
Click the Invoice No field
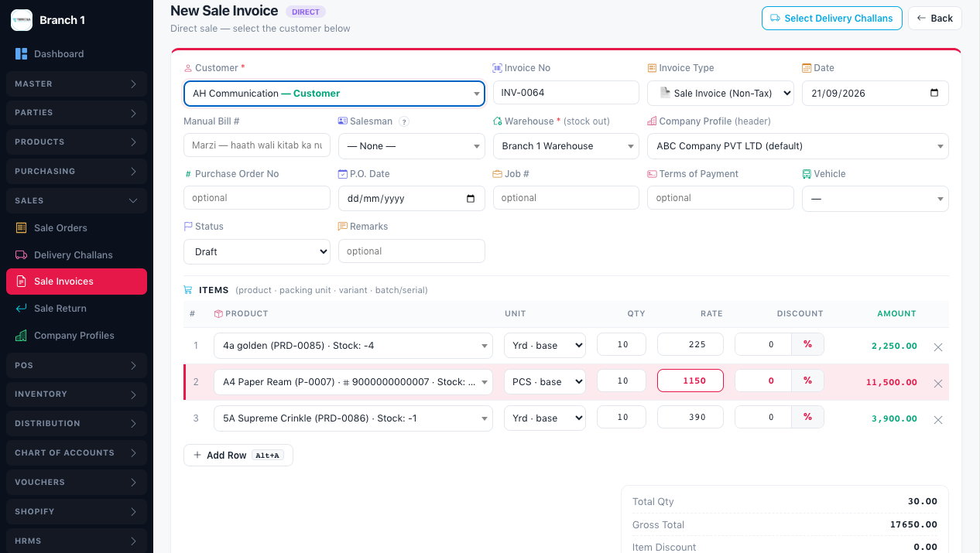[567, 93]
